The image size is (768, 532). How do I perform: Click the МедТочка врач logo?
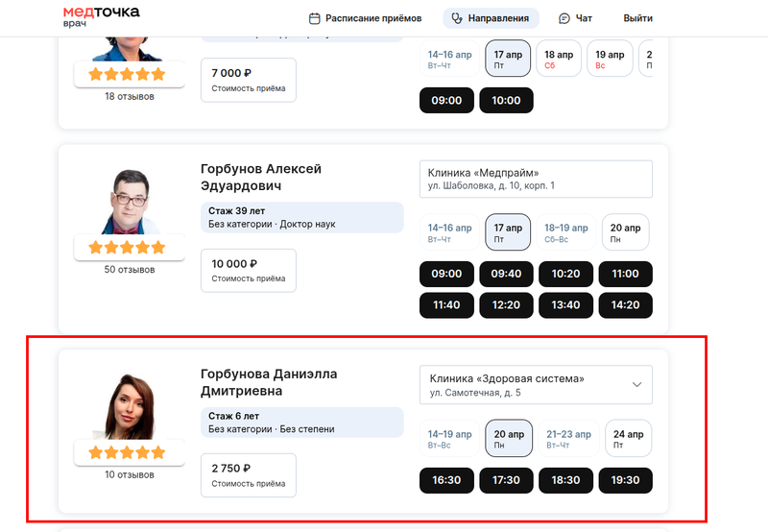pyautogui.click(x=102, y=16)
